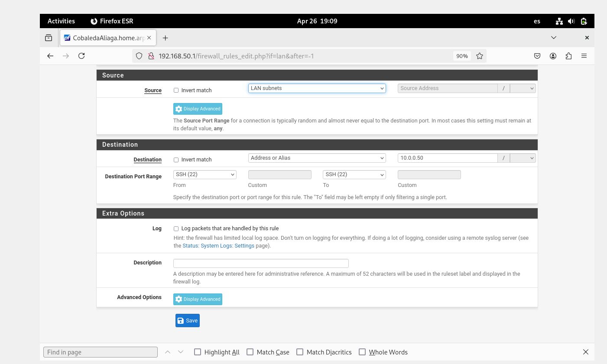Open Firefox extensions puzzle icon
Image resolution: width=607 pixels, height=364 pixels.
point(568,56)
